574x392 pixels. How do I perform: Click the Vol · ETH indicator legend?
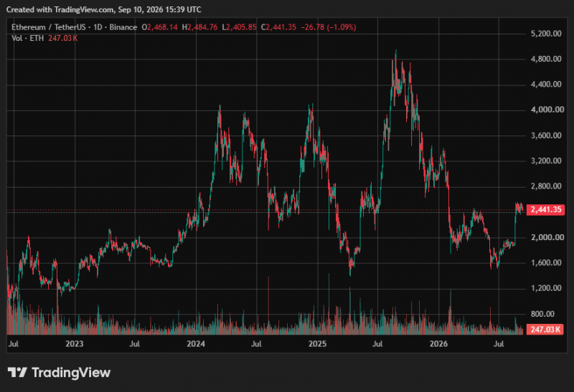click(x=27, y=38)
